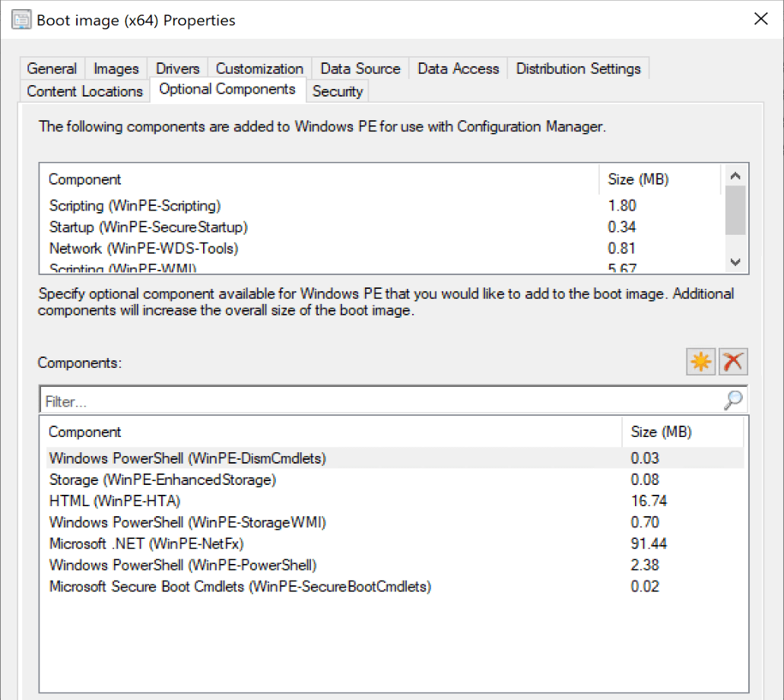784x700 pixels.
Task: Switch to the General tab
Action: (x=51, y=68)
